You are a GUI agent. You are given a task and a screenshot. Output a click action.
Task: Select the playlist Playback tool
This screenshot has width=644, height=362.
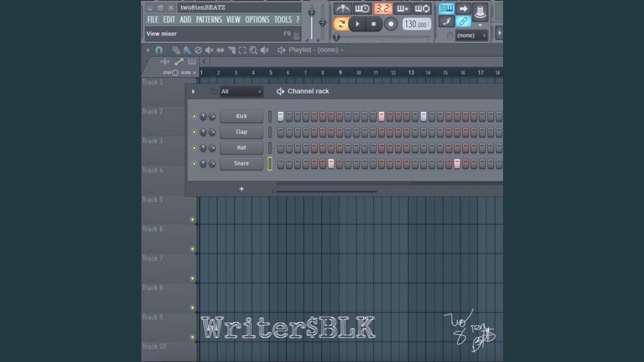click(265, 50)
